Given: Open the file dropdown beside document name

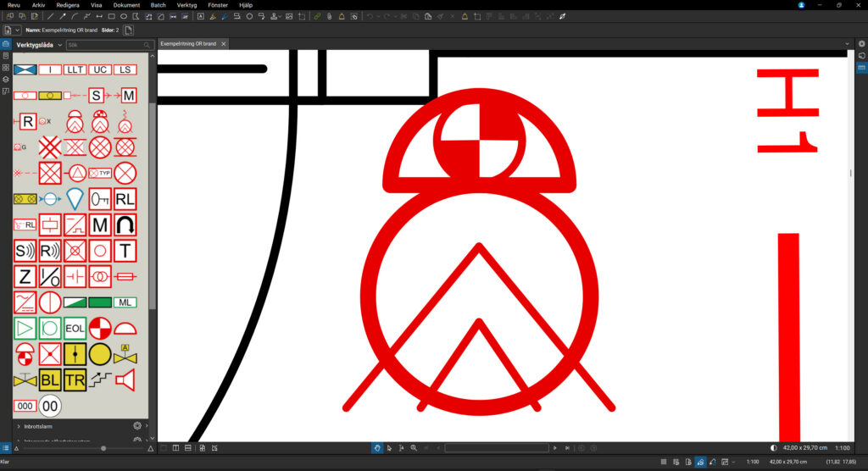Looking at the screenshot, I should pos(17,30).
